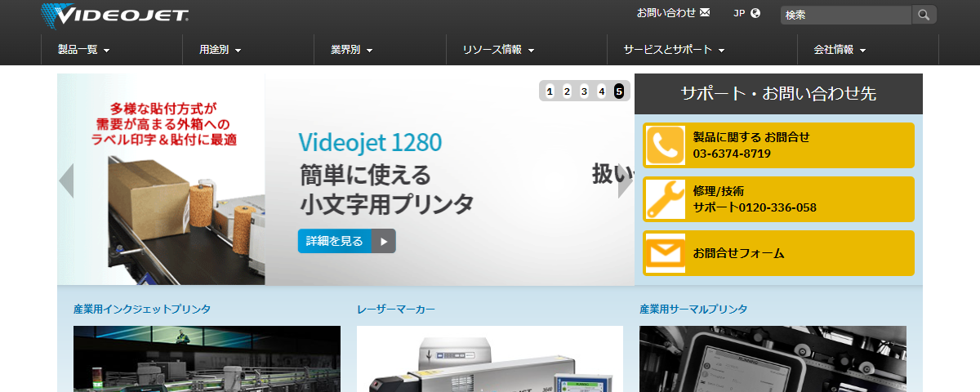Click the レーザーマーカー product image
The width and height of the screenshot is (980, 392).
point(490,359)
